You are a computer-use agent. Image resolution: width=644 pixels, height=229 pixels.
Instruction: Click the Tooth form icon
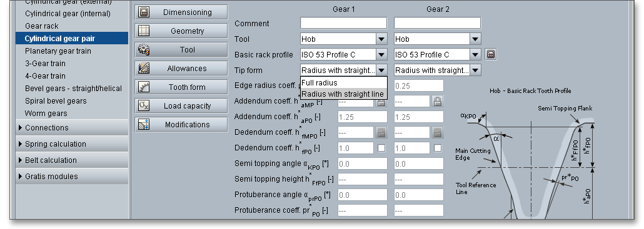pyautogui.click(x=144, y=87)
